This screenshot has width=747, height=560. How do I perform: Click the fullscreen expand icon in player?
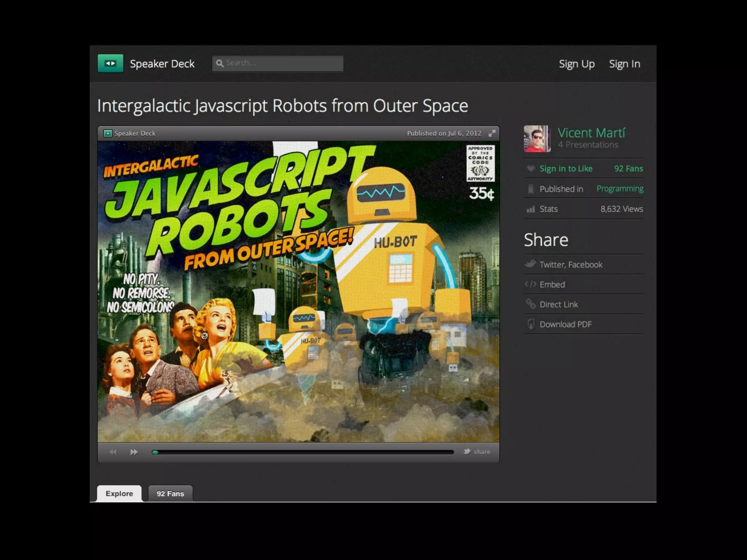pos(492,133)
